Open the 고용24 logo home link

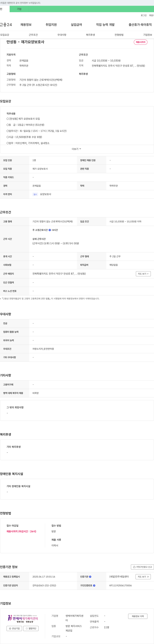click(6, 25)
